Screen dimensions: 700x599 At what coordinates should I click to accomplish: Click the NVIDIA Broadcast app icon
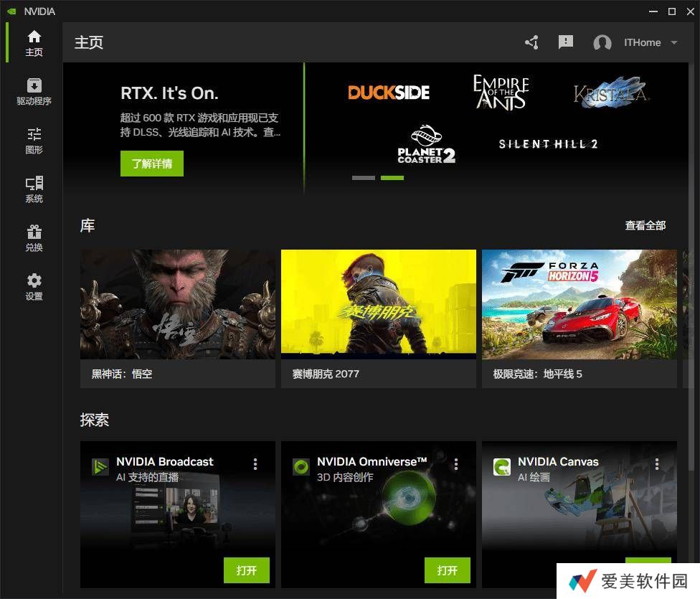click(100, 467)
